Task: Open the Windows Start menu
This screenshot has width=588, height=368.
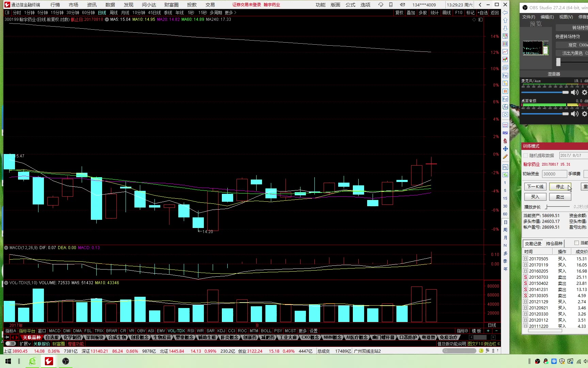Action: (x=8, y=361)
